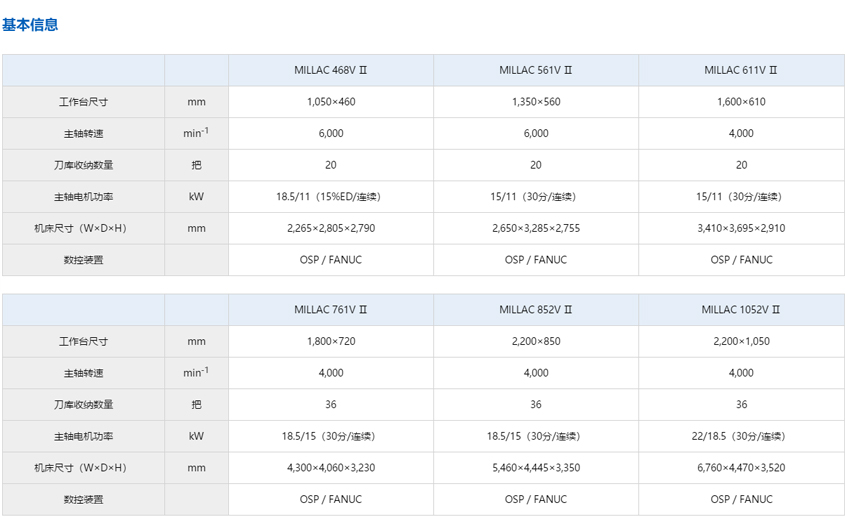
Task: Click the kW unit cell in second table
Action: 196,436
